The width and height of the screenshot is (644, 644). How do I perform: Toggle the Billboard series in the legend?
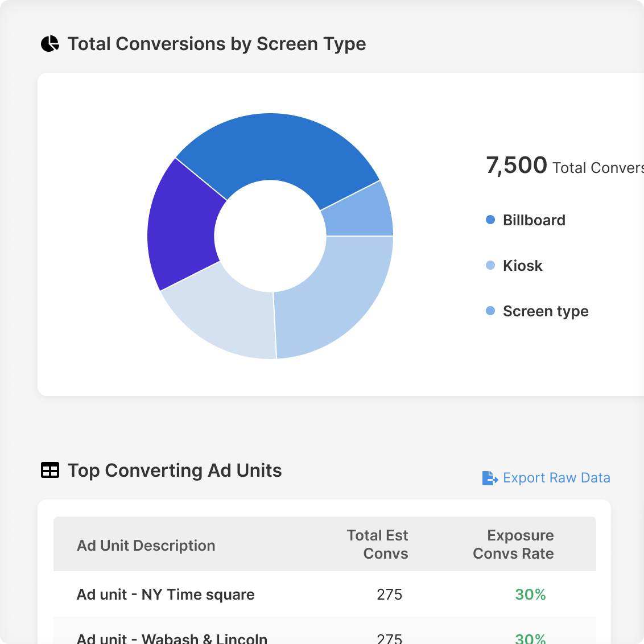point(534,220)
